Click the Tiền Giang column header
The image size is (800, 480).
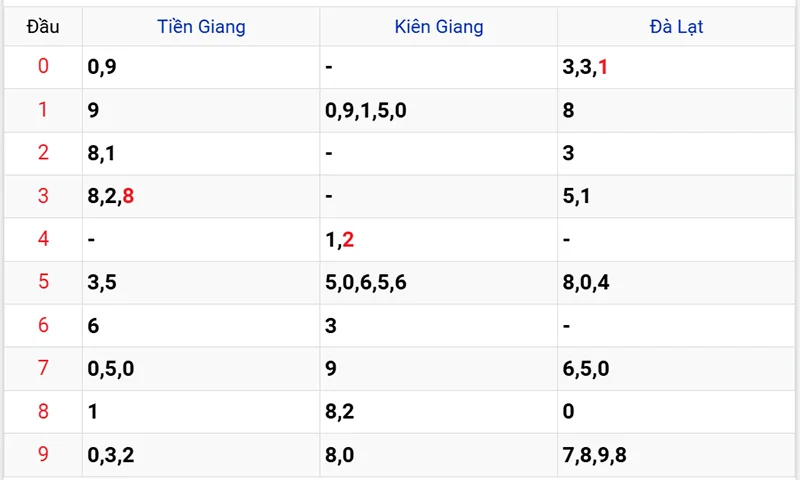[x=201, y=27]
